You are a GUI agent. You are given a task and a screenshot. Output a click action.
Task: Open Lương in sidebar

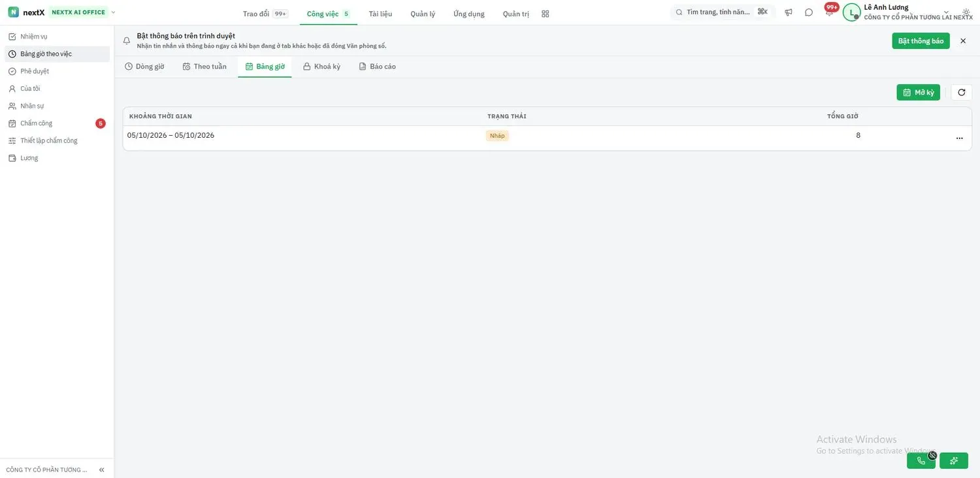click(x=57, y=158)
